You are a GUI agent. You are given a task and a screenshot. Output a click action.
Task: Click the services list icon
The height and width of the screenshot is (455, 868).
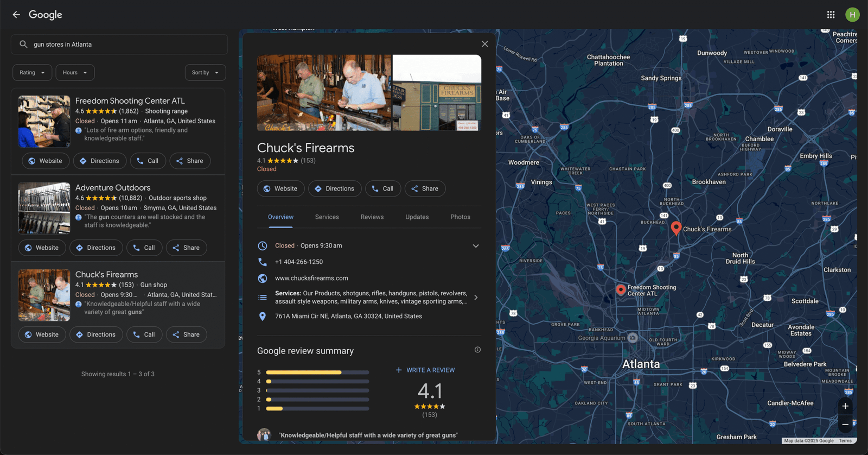(263, 298)
